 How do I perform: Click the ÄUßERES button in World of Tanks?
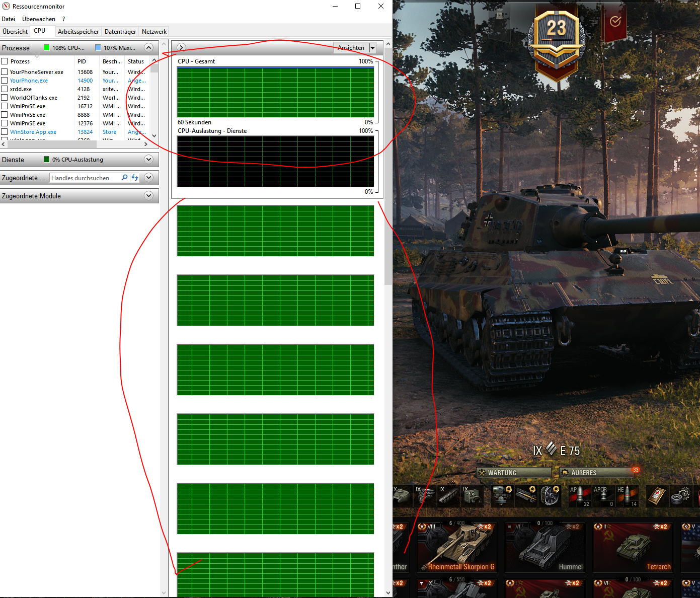(x=597, y=473)
